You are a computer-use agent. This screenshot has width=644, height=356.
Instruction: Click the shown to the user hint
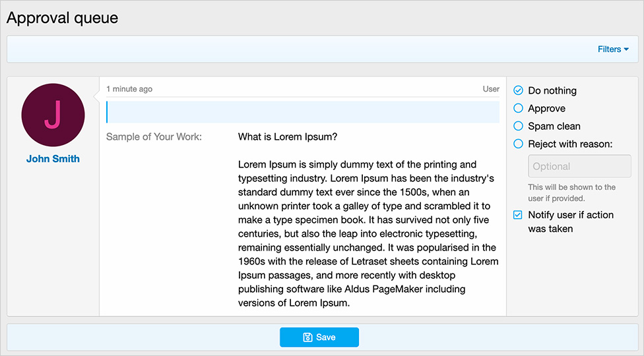coord(571,193)
